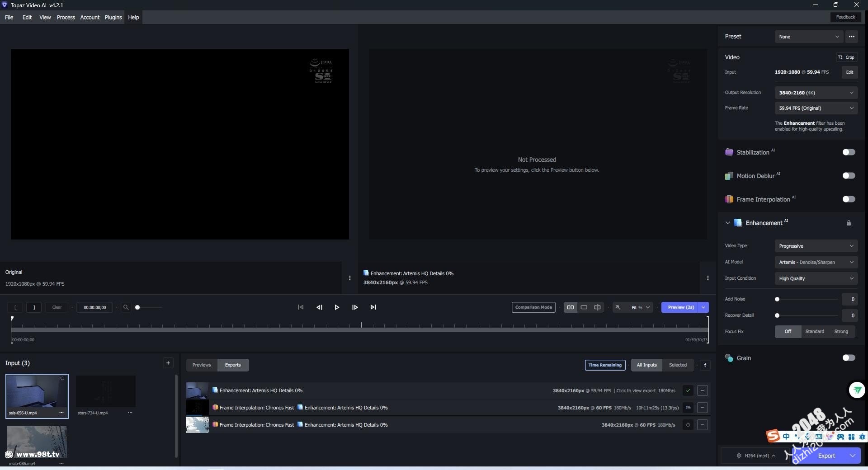Image resolution: width=868 pixels, height=470 pixels.
Task: Click the completed export checkmark icon
Action: (x=688, y=390)
